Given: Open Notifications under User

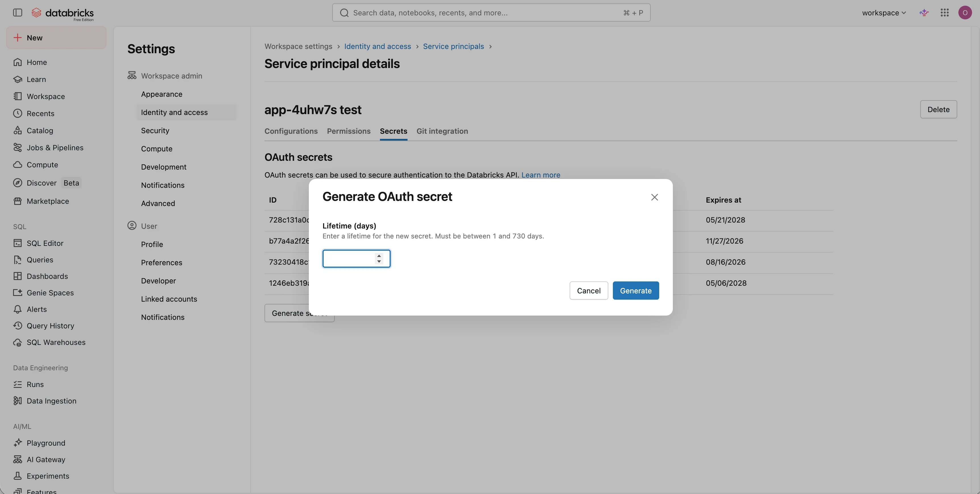Looking at the screenshot, I should pos(186,317).
